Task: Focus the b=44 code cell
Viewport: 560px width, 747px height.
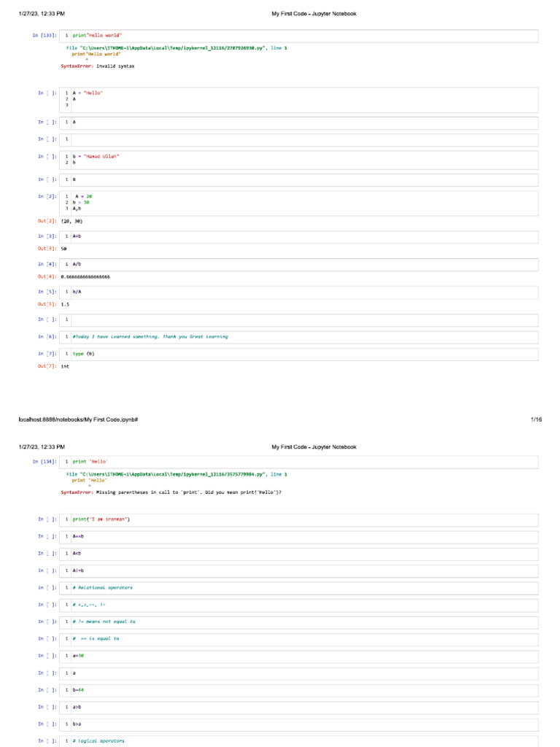Action: pyautogui.click(x=298, y=690)
